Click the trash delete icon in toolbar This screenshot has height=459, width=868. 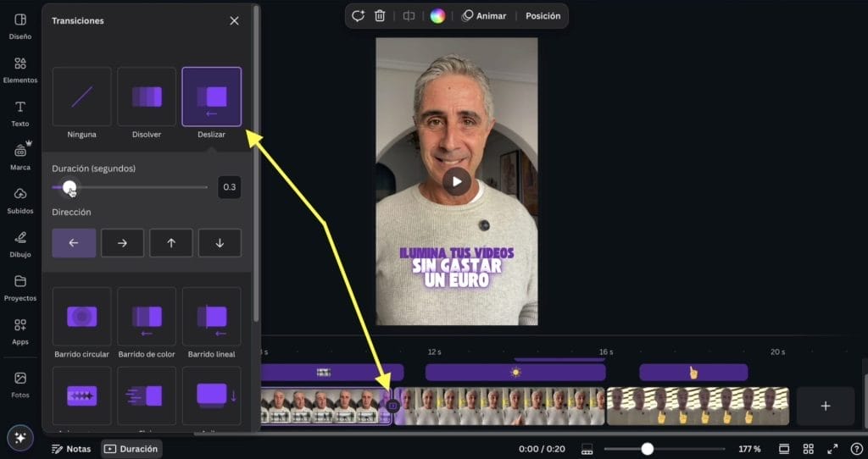tap(380, 15)
